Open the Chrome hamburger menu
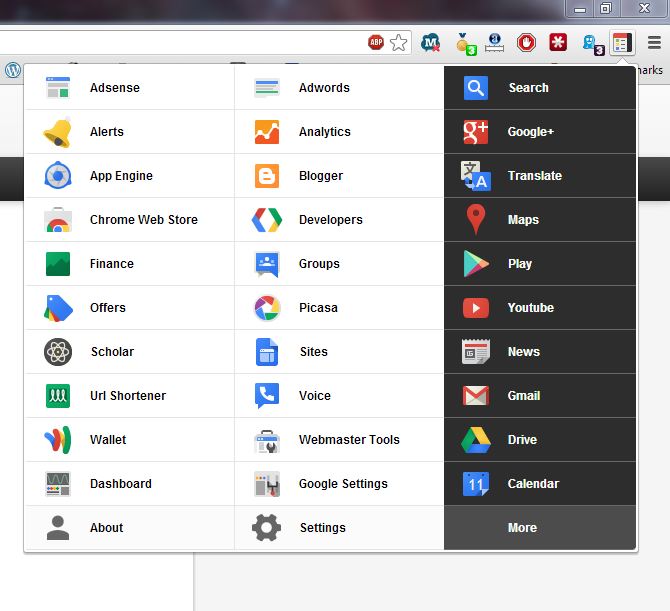 tap(654, 42)
